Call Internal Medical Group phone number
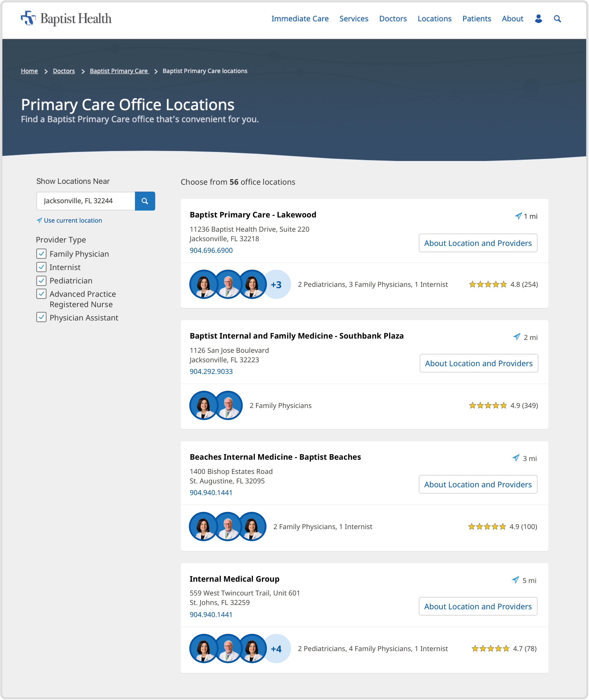This screenshot has width=589, height=700. point(211,614)
